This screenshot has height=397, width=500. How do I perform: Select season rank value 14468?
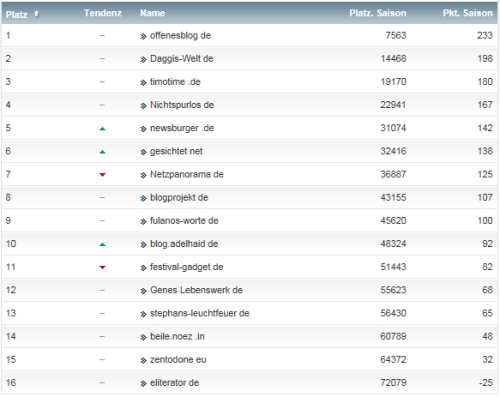pos(394,59)
